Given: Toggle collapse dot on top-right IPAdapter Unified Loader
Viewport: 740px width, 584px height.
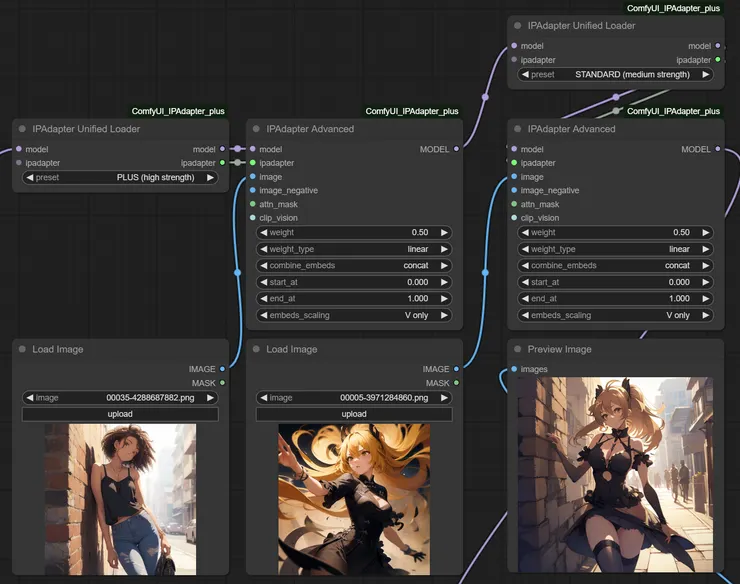Looking at the screenshot, I should pyautogui.click(x=517, y=26).
